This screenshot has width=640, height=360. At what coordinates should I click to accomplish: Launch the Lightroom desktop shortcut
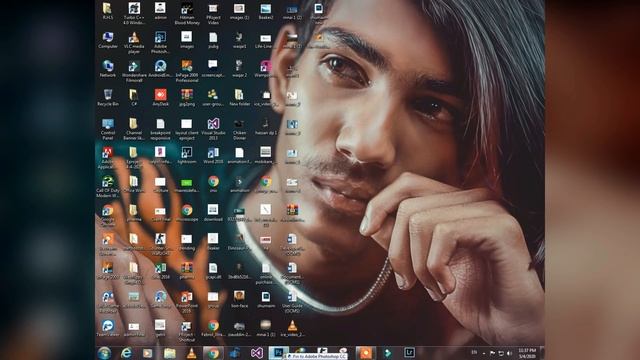tap(187, 156)
